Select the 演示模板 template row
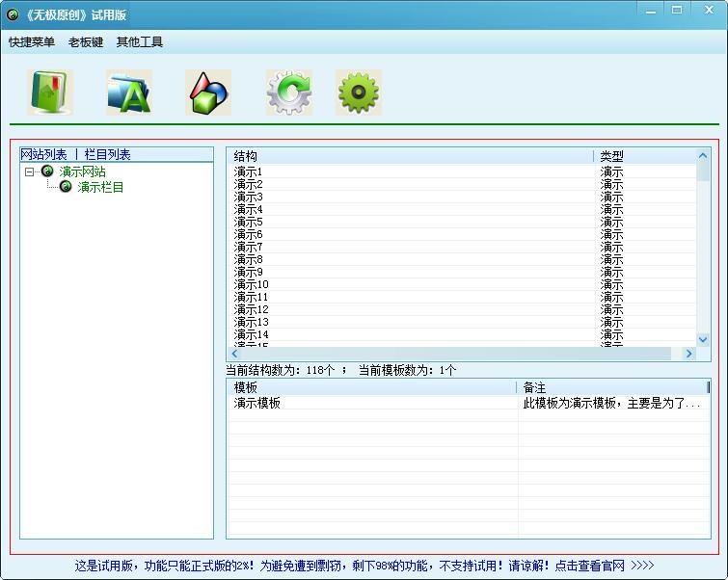 (x=257, y=404)
